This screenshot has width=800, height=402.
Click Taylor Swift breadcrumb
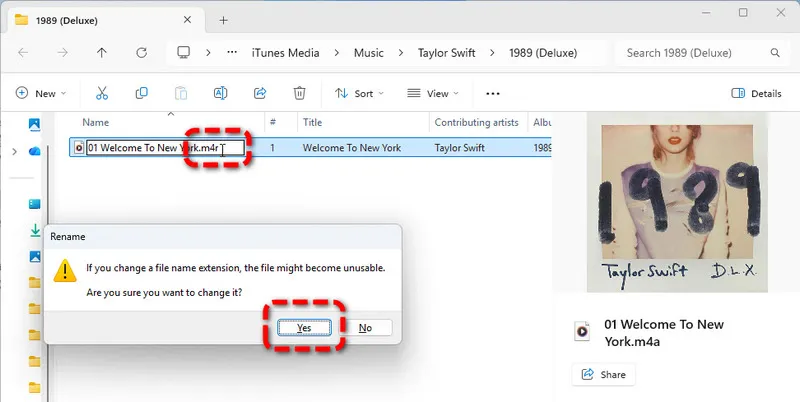[446, 53]
